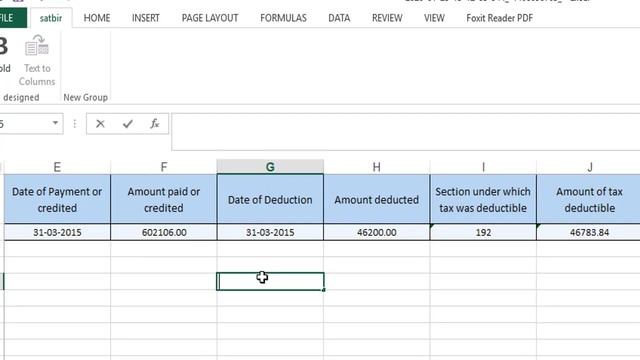
Task: Select the 'Amount deducted' header cell
Action: pos(377,199)
